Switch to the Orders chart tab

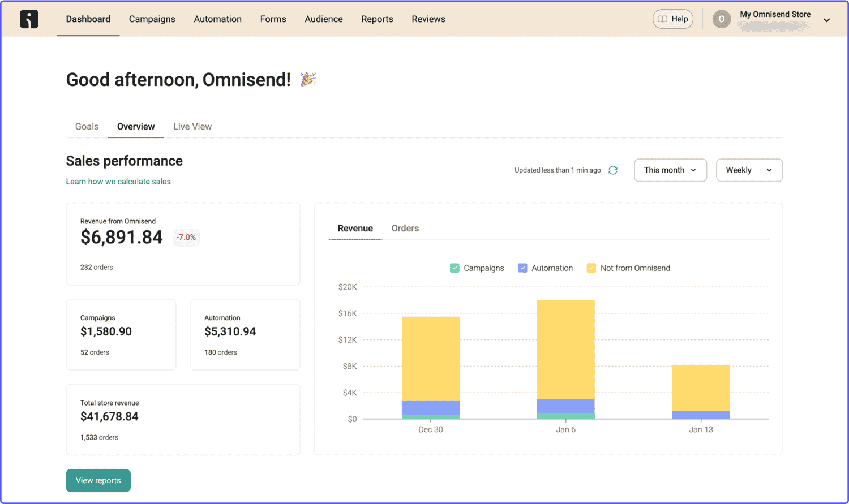tap(405, 229)
